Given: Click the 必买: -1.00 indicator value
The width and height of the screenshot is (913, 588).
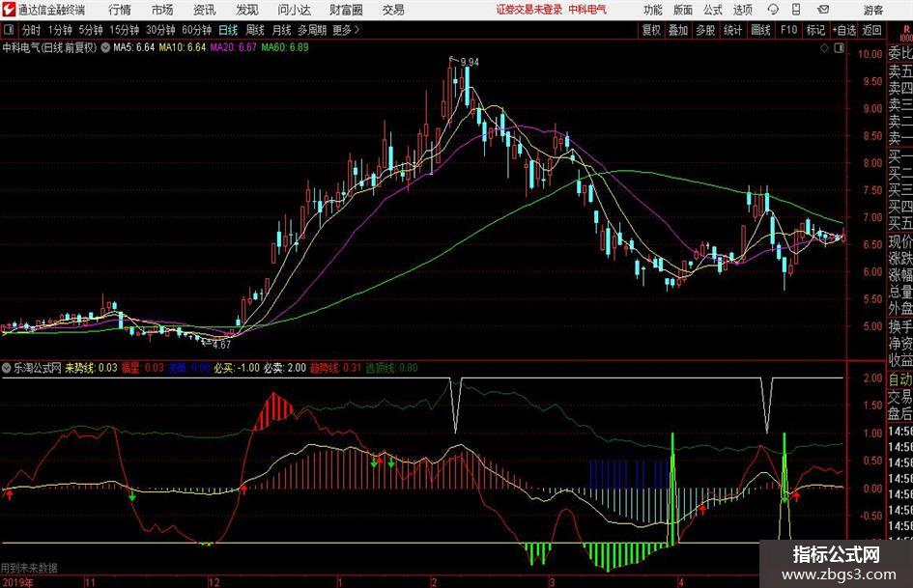Looking at the screenshot, I should coord(237,368).
